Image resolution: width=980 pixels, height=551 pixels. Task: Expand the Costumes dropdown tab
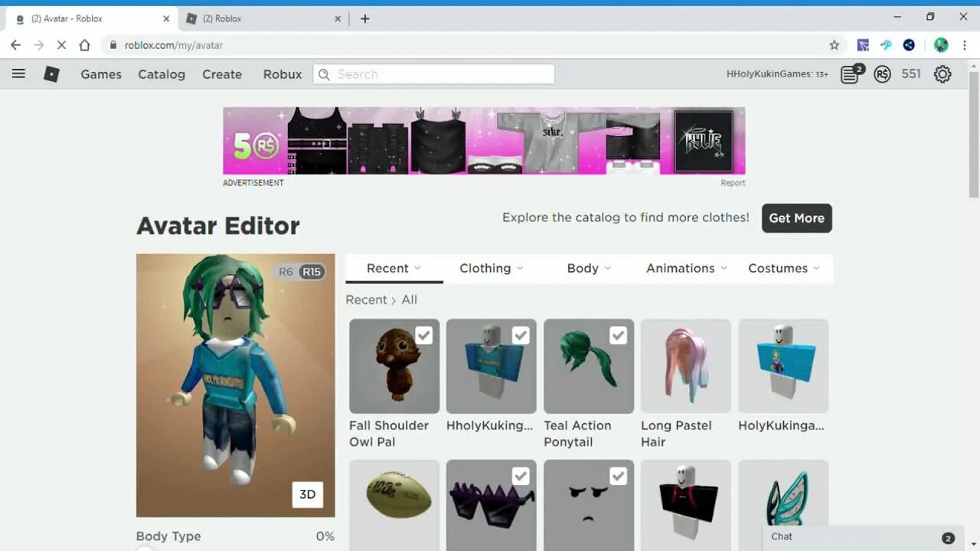(784, 268)
